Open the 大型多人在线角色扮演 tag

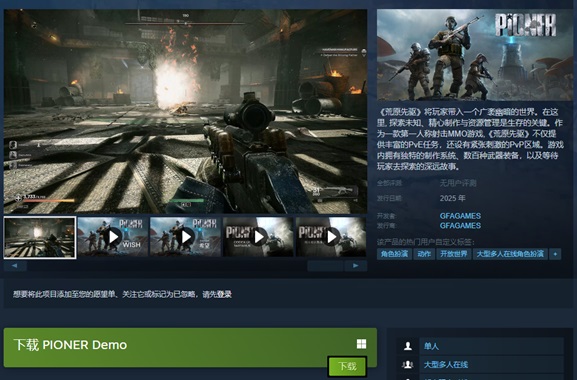(x=510, y=254)
